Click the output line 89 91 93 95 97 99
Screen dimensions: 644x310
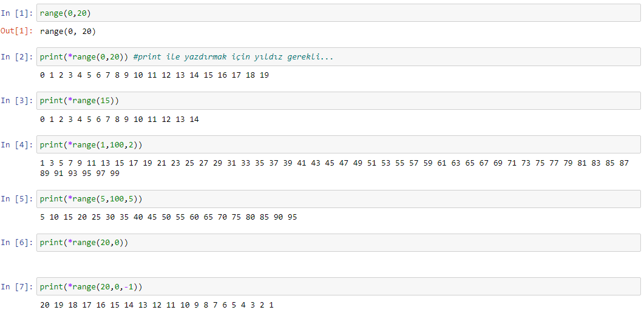pyautogui.click(x=80, y=174)
